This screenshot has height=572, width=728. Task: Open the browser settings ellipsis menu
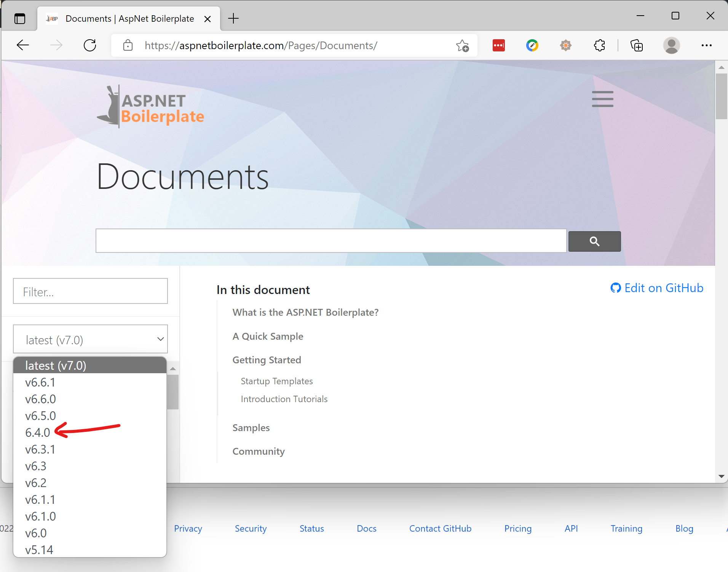pyautogui.click(x=707, y=45)
